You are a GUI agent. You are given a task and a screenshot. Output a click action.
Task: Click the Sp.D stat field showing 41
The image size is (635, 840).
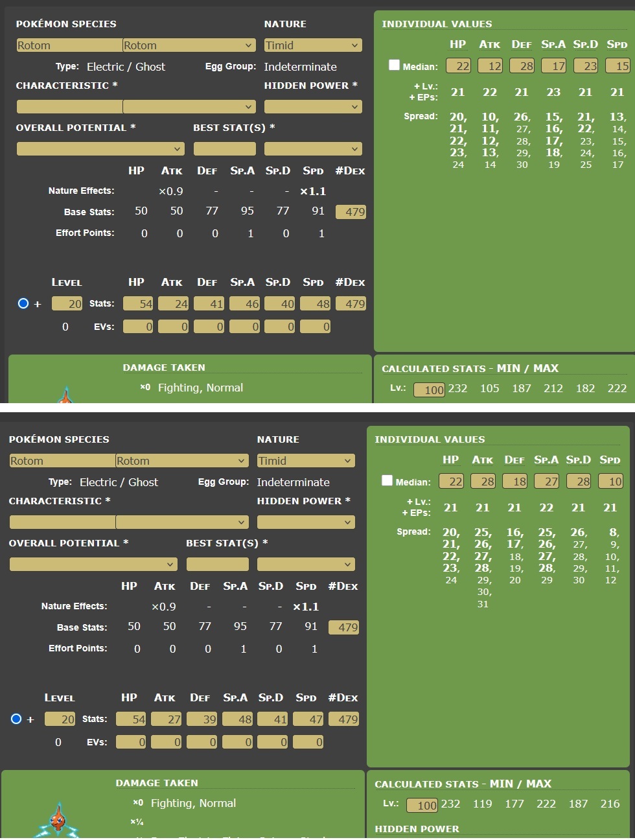(273, 719)
